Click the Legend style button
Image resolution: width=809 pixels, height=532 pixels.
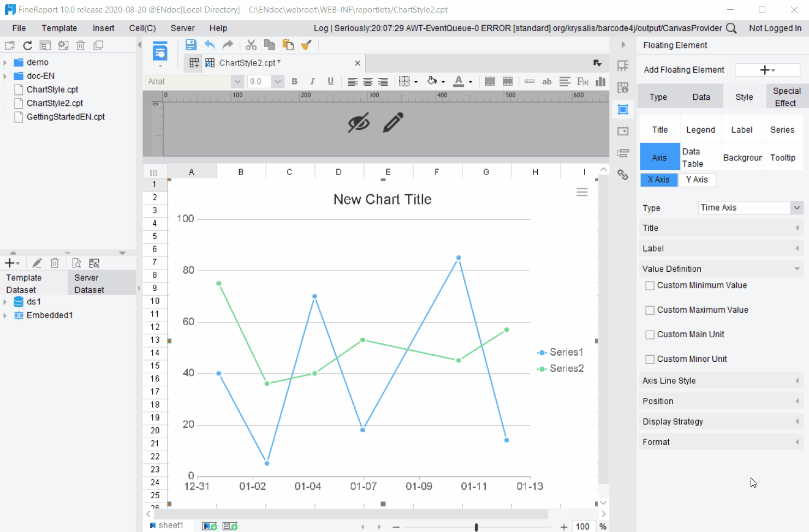coord(700,130)
